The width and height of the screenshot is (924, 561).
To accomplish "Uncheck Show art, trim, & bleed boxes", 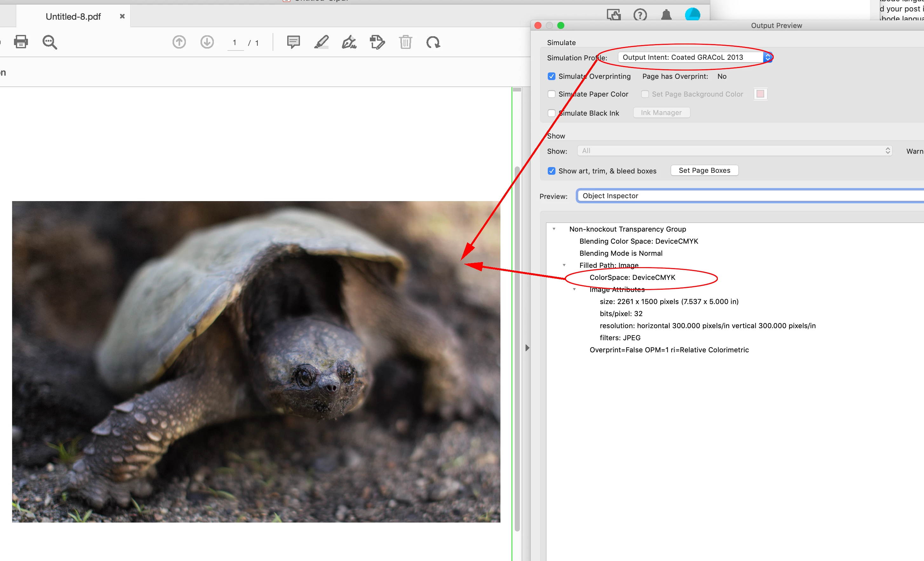I will 551,171.
